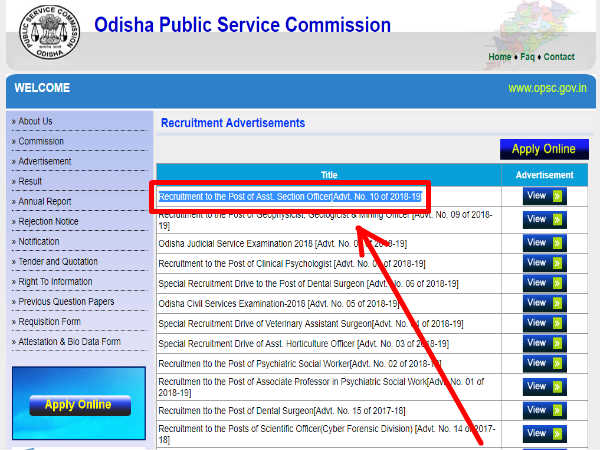Click Asst. Section Officer Advt. No. 10 title
Viewport: 600px width, 450px height.
point(290,197)
